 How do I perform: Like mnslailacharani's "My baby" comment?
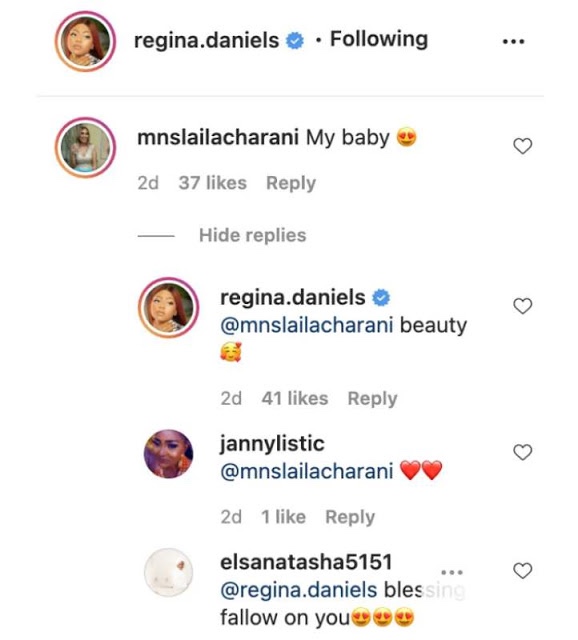point(522,146)
